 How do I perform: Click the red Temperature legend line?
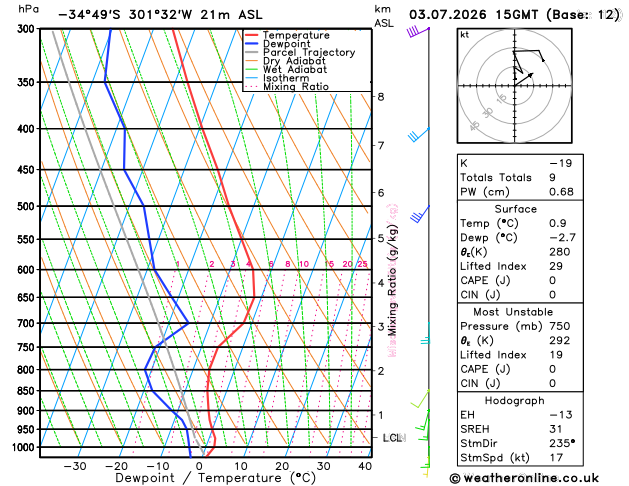coord(252,35)
